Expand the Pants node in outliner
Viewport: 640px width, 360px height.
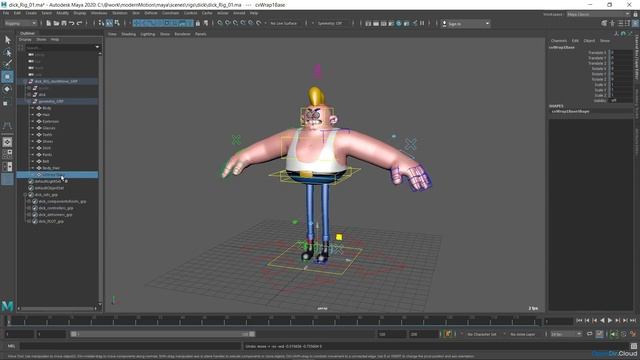(33, 155)
